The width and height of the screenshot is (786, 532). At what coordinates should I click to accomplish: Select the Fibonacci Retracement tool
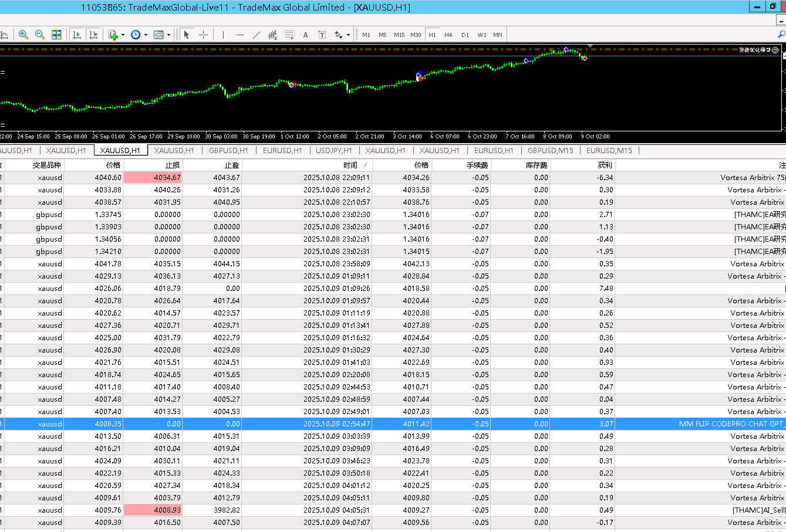tap(289, 35)
